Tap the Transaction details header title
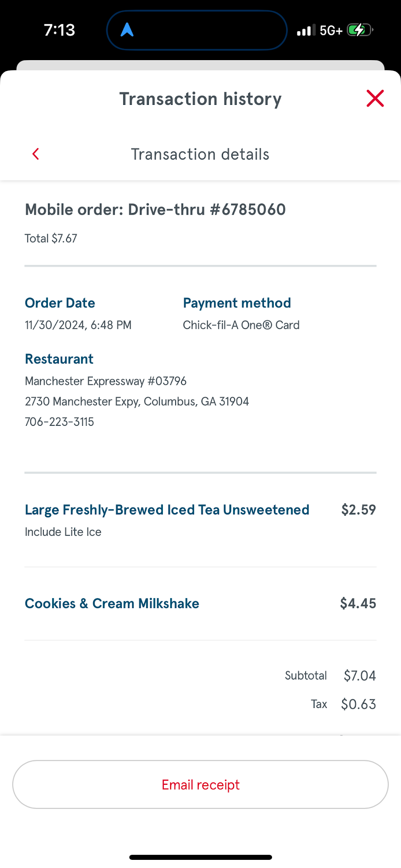This screenshot has width=401, height=868. coord(200,155)
